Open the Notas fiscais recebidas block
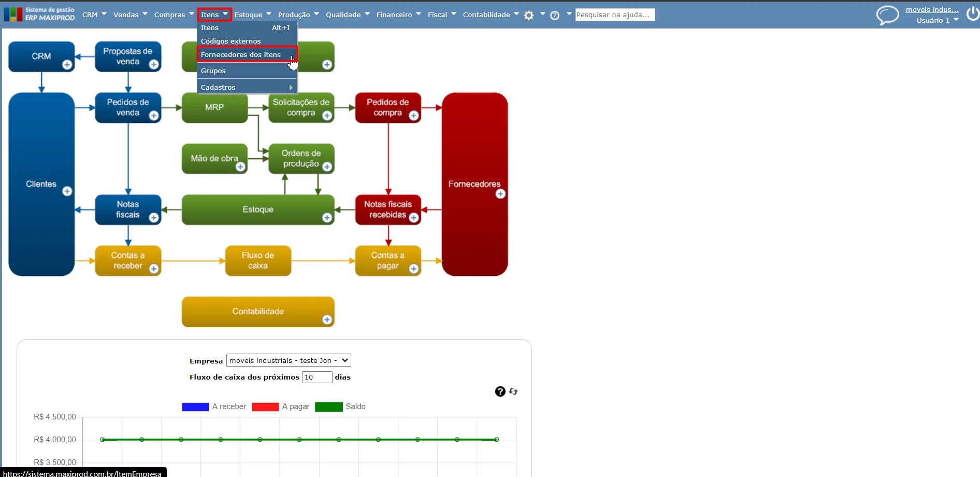 click(x=388, y=209)
